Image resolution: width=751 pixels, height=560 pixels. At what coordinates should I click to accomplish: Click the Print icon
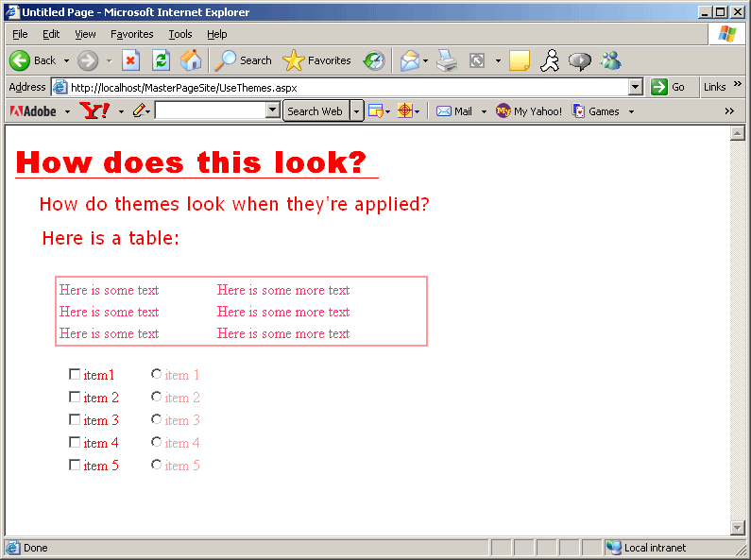[x=447, y=60]
